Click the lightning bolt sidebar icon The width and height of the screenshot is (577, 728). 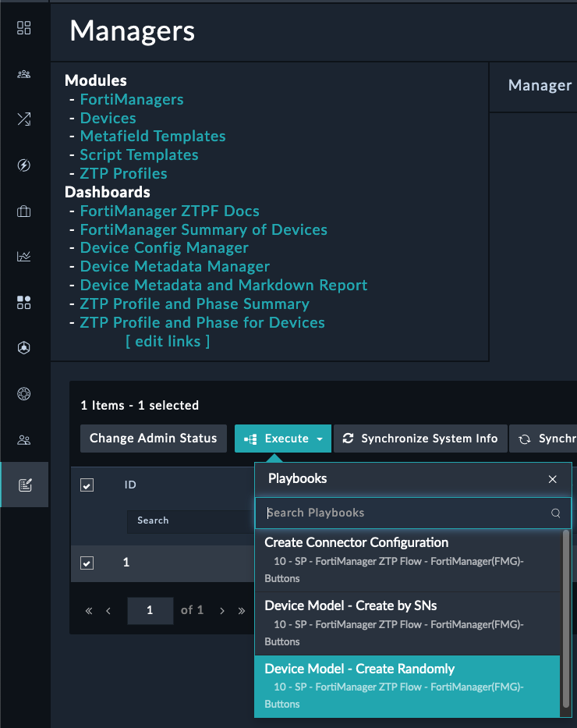(23, 165)
